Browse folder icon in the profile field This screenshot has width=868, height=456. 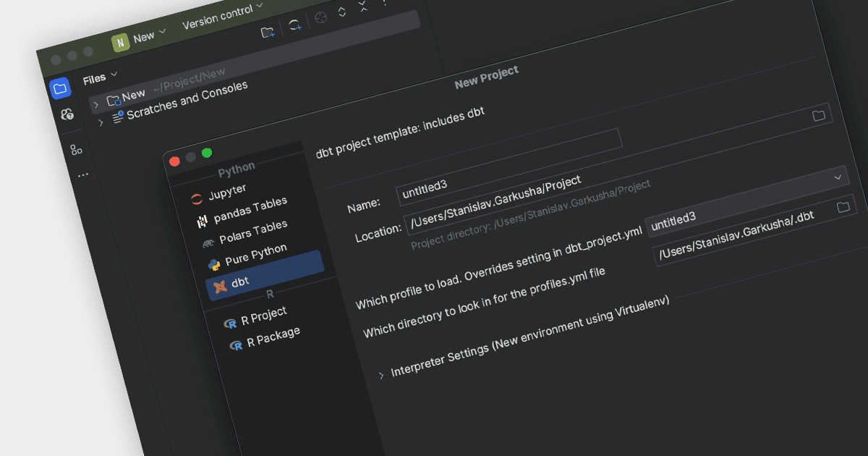pyautogui.click(x=843, y=207)
